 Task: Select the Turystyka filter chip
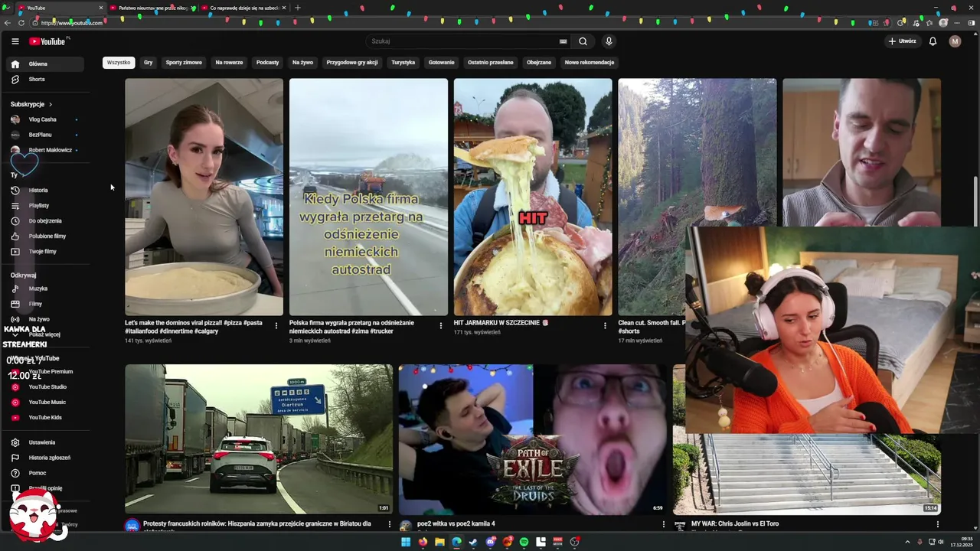coord(403,63)
